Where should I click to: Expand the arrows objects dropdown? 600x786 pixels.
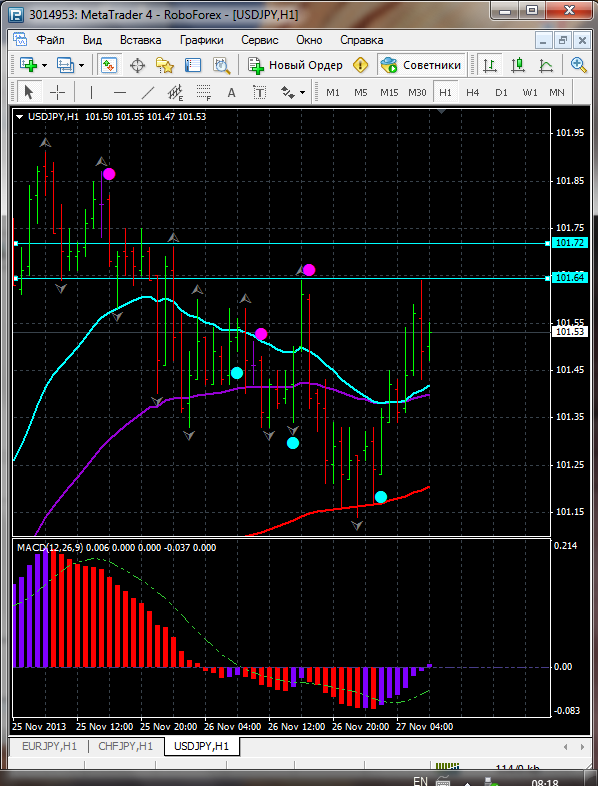pyautogui.click(x=302, y=92)
